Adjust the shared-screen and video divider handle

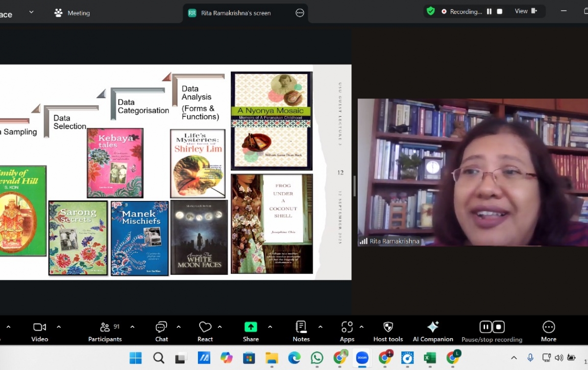tap(354, 186)
